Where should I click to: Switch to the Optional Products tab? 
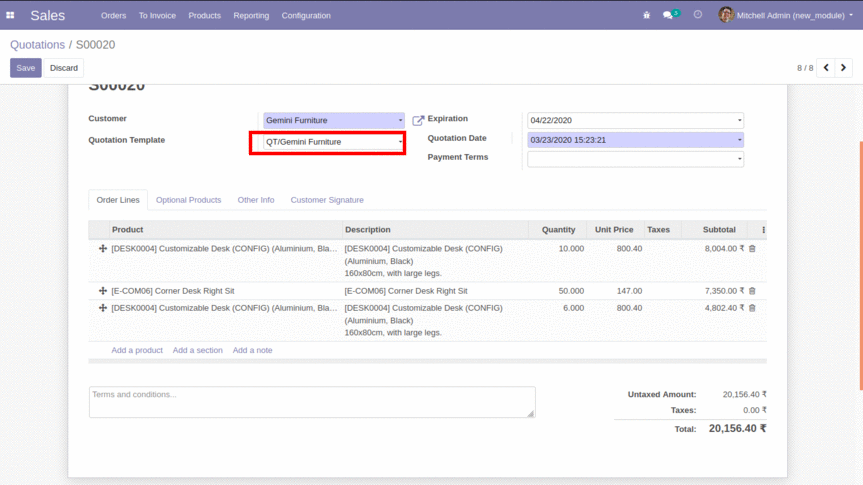tap(188, 200)
